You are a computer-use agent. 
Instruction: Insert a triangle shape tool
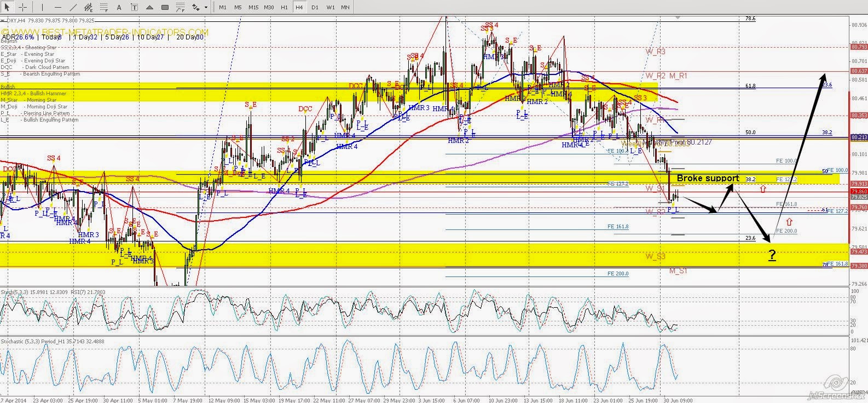(149, 7)
